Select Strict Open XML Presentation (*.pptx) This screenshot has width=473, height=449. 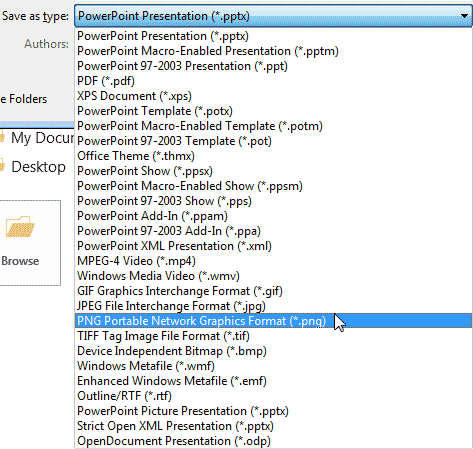(273, 426)
